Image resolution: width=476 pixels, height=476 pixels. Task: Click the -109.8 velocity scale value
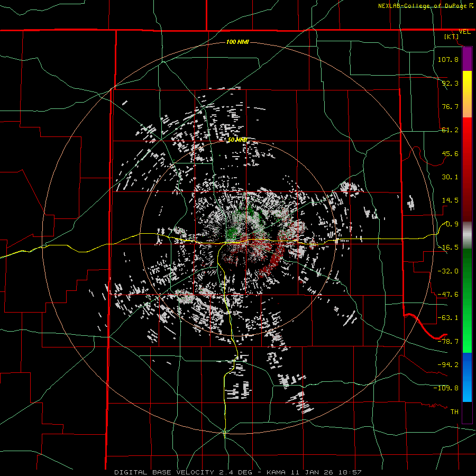[446, 388]
